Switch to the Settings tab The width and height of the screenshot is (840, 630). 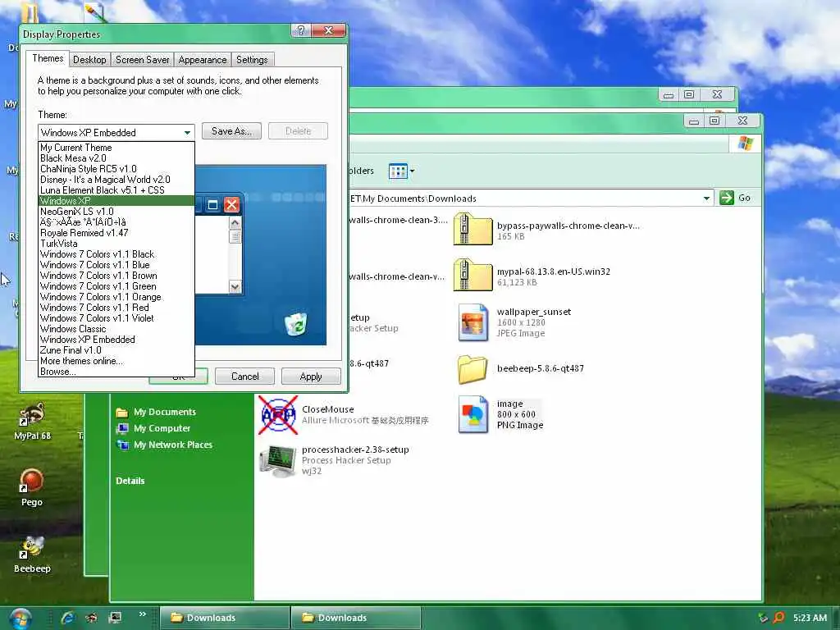252,59
